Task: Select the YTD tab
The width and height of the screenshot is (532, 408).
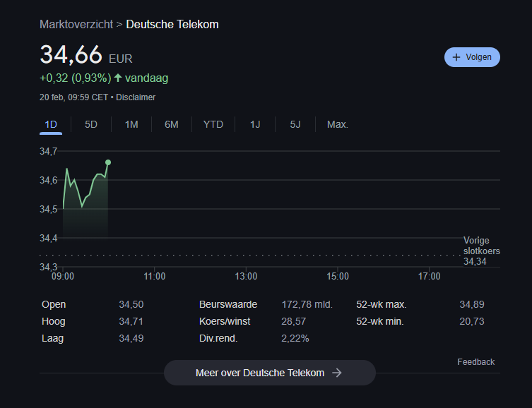Action: pyautogui.click(x=213, y=125)
